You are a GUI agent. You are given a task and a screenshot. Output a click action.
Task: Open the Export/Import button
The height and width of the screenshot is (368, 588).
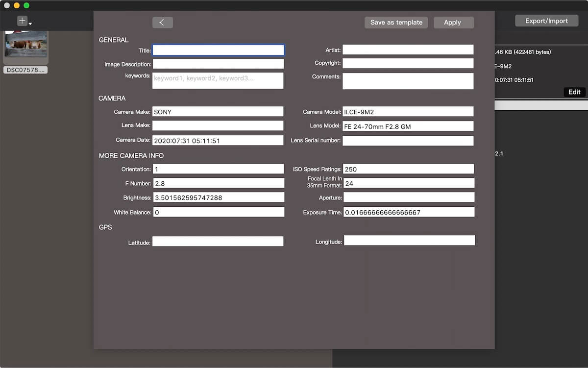[546, 21]
